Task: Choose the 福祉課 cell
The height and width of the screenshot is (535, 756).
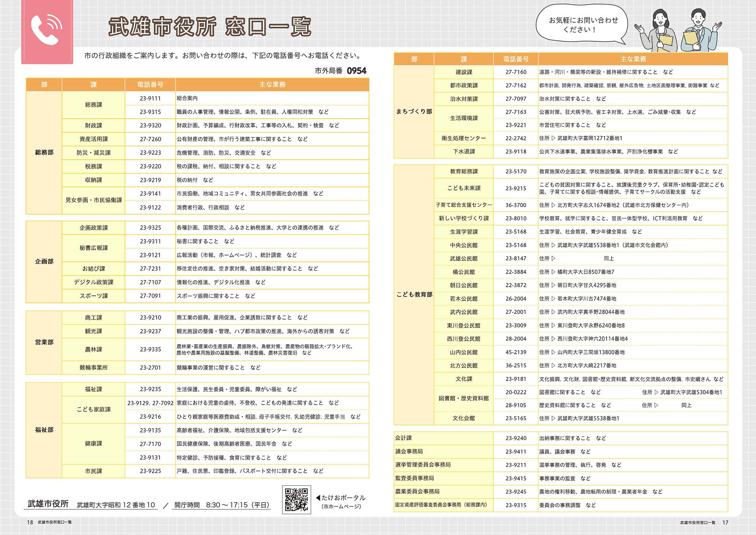Action: coord(93,389)
